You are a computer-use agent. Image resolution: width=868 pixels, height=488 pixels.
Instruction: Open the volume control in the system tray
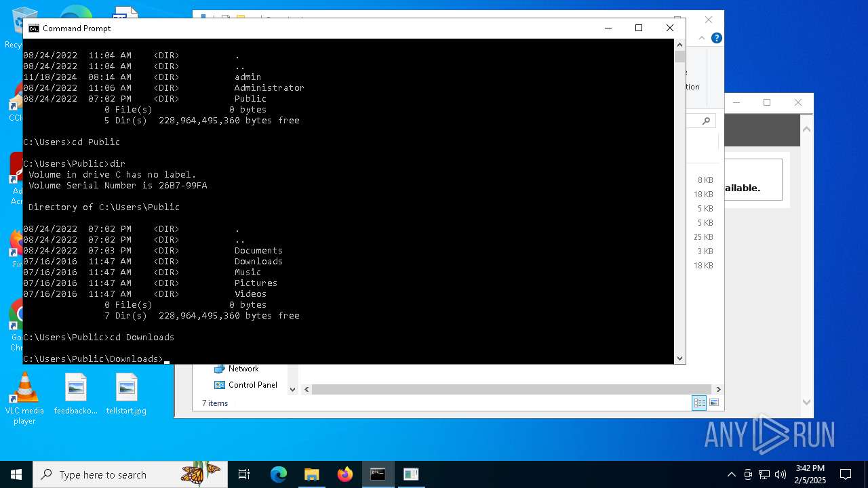[781, 474]
